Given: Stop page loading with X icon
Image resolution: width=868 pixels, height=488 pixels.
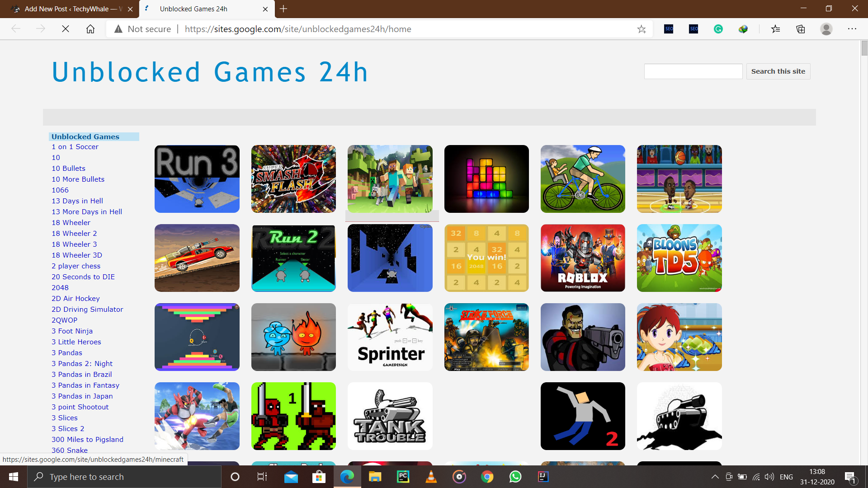Looking at the screenshot, I should pyautogui.click(x=66, y=29).
